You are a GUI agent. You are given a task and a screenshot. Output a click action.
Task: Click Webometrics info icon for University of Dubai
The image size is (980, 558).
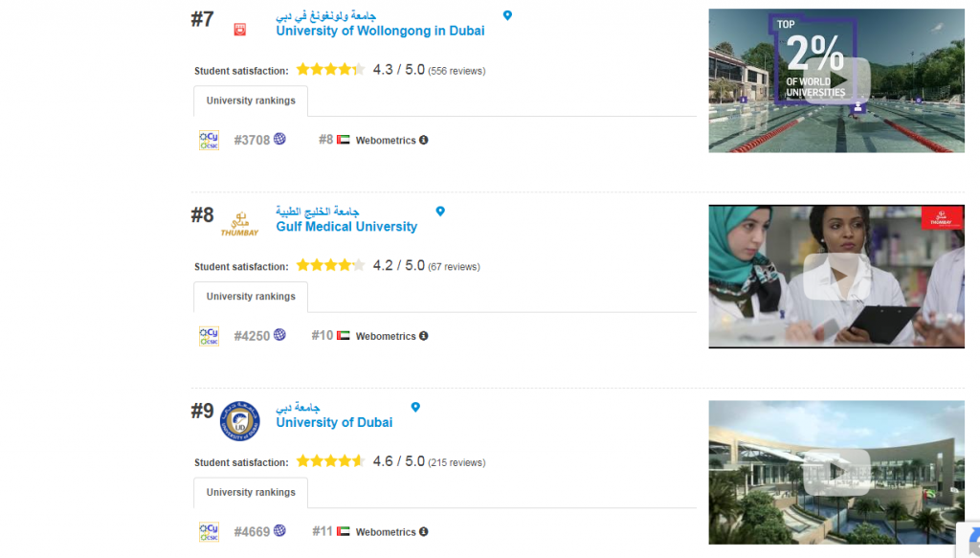424,532
